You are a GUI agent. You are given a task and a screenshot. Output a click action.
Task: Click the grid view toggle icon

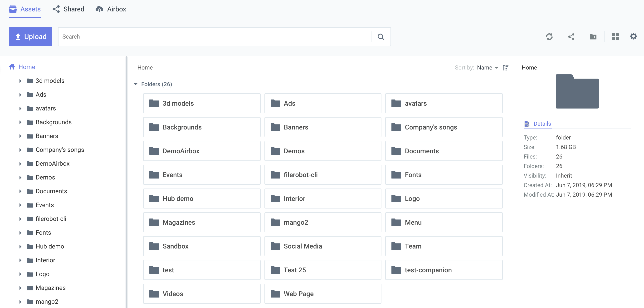[x=615, y=37]
